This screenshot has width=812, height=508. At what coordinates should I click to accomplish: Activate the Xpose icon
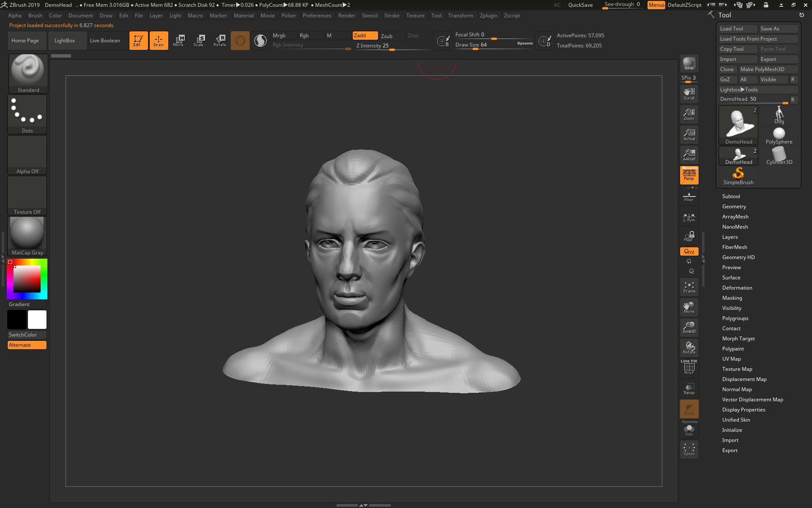pyautogui.click(x=689, y=450)
